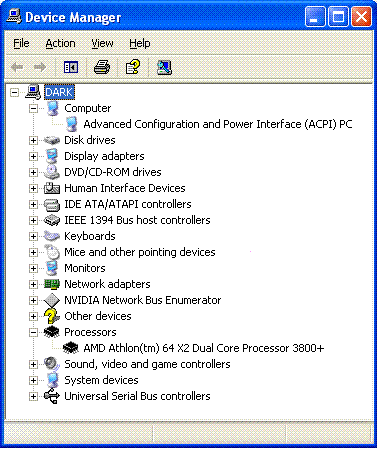Expand the Disk drives category
This screenshot has height=452, width=377.
(x=33, y=140)
